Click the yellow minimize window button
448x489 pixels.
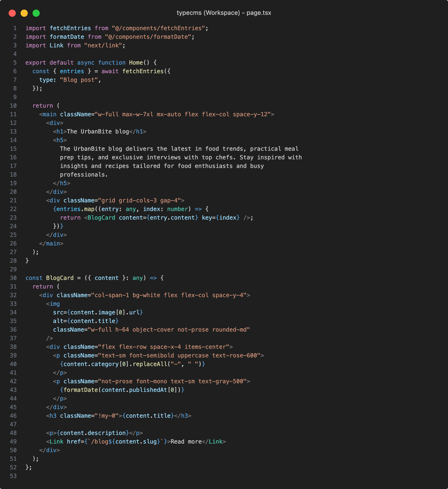[x=24, y=13]
